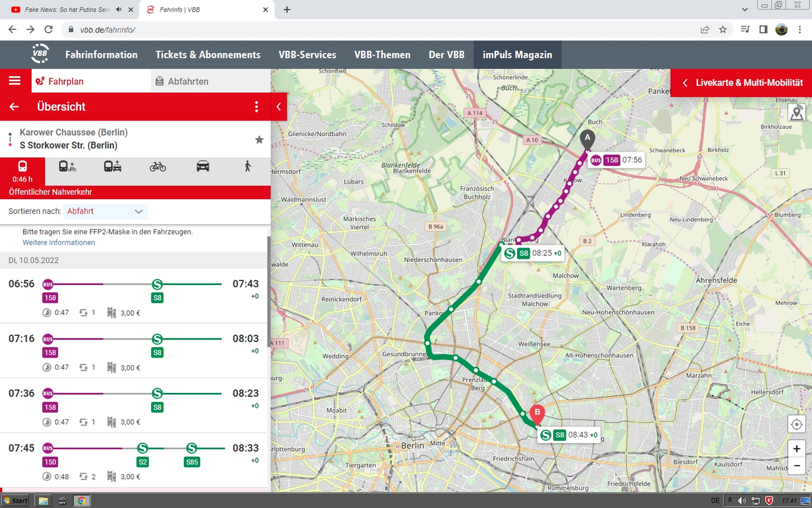This screenshot has height=508, width=812.
Task: Go back in the browser
Action: point(13,29)
